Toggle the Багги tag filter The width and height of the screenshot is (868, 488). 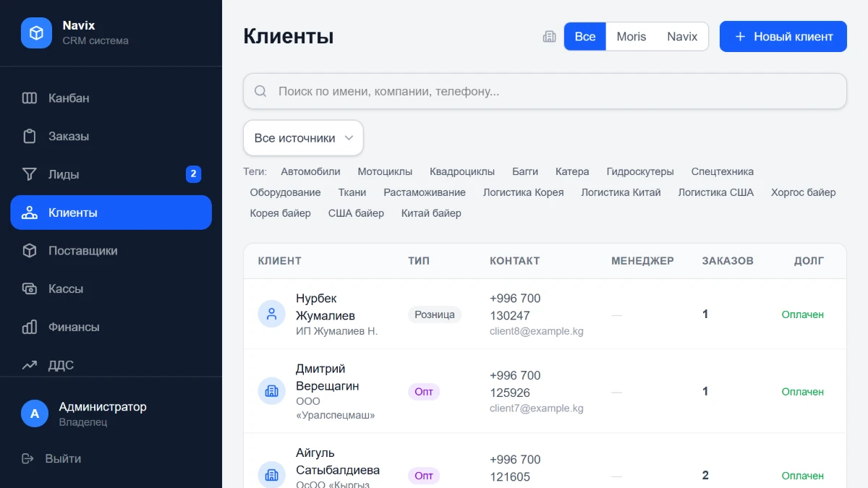click(525, 171)
